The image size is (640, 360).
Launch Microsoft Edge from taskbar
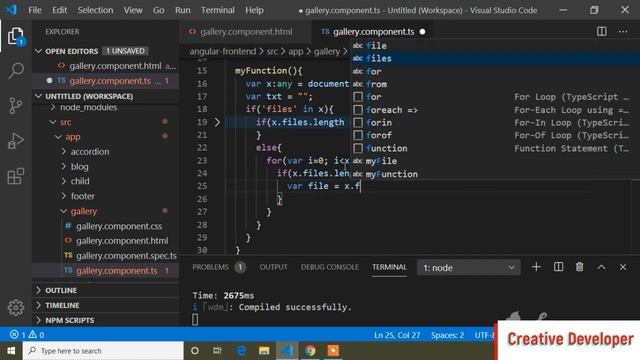(241, 351)
